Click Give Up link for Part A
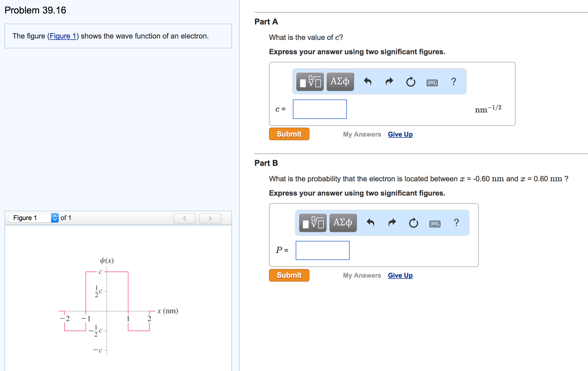The width and height of the screenshot is (588, 371). [400, 134]
